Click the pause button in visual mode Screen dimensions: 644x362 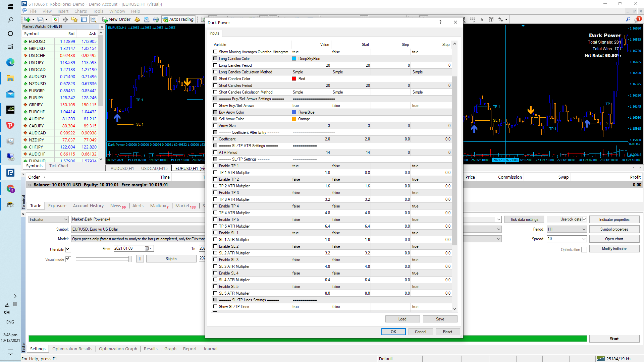(140, 259)
